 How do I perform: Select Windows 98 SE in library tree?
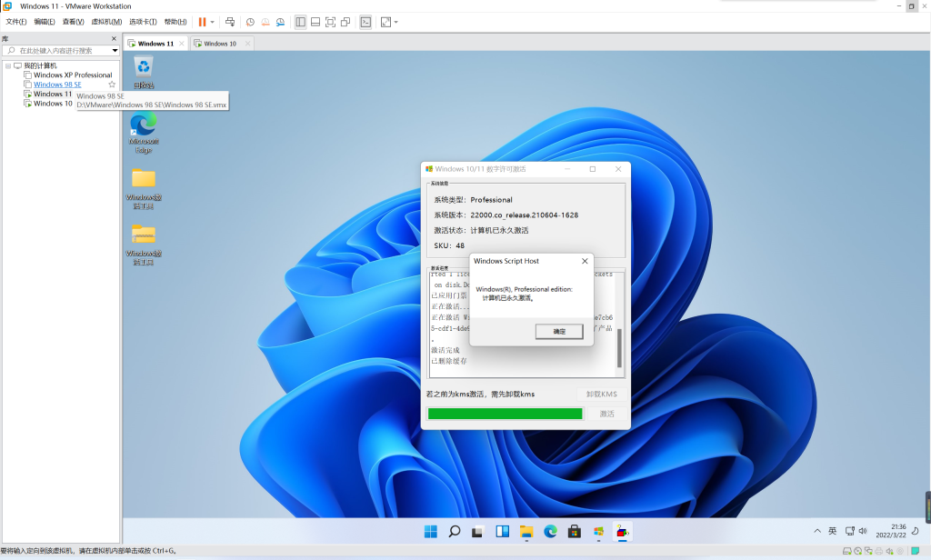pyautogui.click(x=57, y=85)
